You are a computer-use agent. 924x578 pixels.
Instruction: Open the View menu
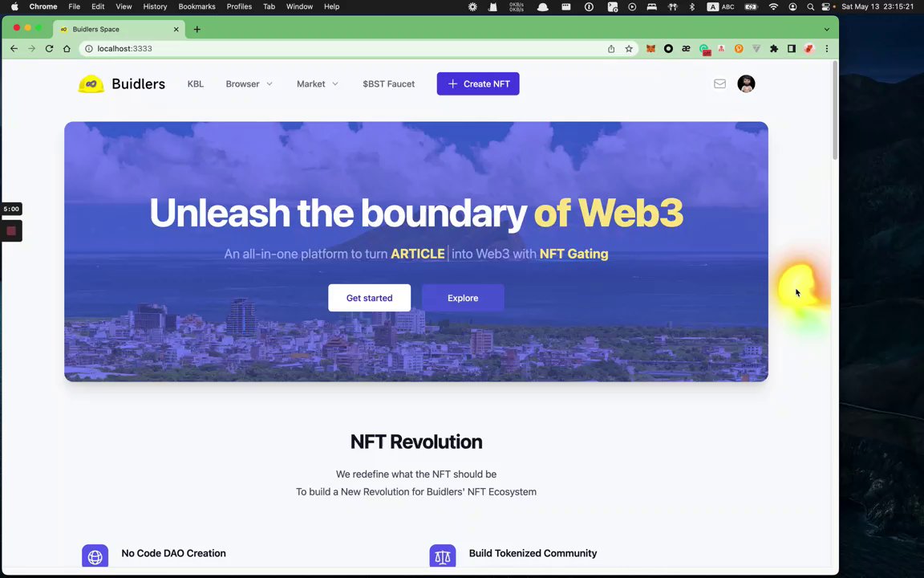[x=124, y=6]
